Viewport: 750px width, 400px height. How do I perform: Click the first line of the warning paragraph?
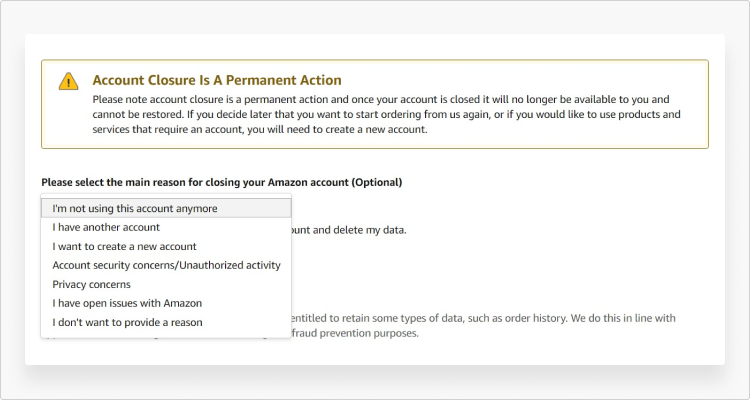click(x=380, y=99)
